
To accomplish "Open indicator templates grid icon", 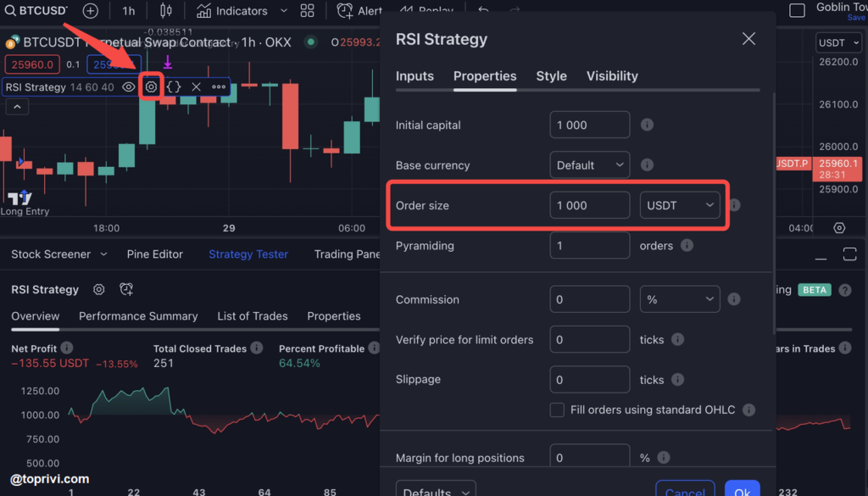I will click(307, 10).
